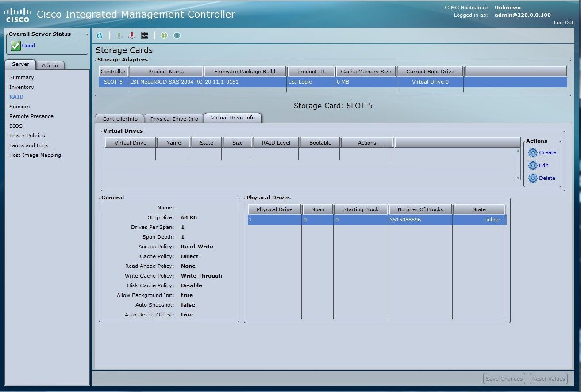Click the info icon in the toolbar
This screenshot has width=581, height=392.
[x=177, y=36]
